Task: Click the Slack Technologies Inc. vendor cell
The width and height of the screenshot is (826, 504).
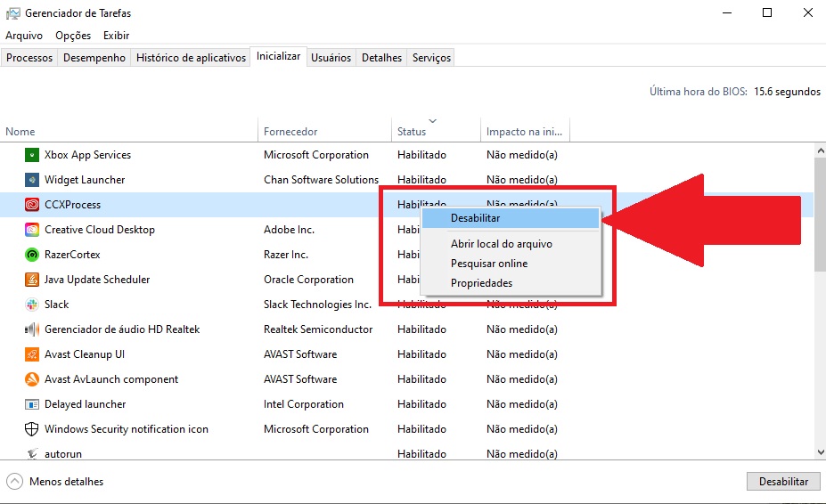Action: point(317,305)
